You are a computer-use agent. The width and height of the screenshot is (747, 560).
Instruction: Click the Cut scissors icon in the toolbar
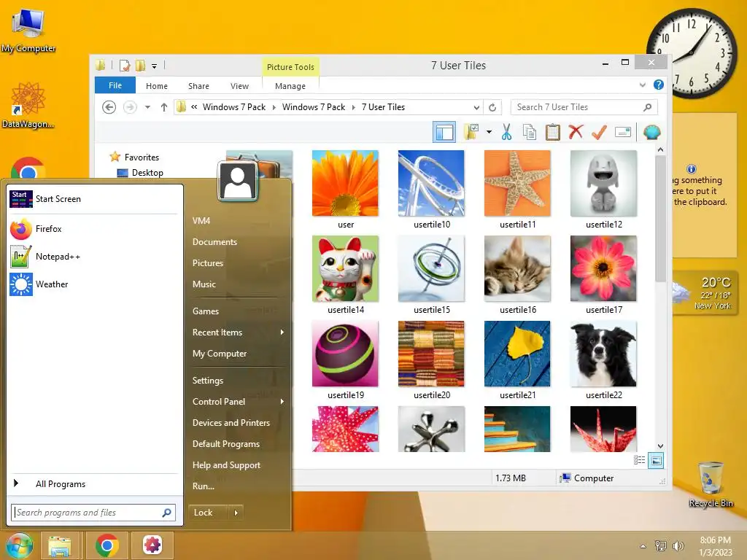506,132
